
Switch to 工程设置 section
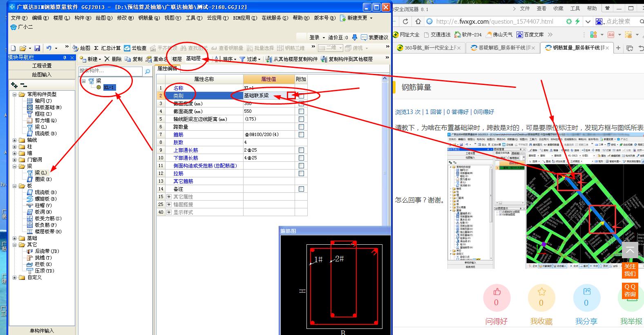tap(42, 66)
